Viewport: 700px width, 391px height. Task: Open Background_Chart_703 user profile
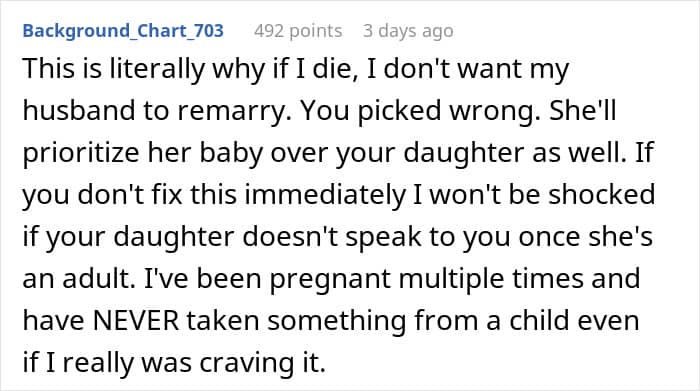123,31
